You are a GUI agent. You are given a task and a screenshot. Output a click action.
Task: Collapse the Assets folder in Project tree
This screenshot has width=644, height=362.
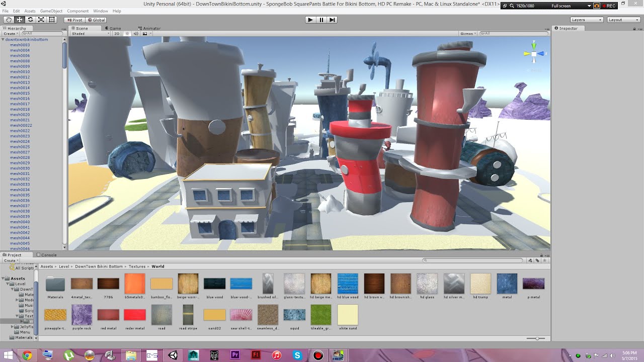(4, 279)
